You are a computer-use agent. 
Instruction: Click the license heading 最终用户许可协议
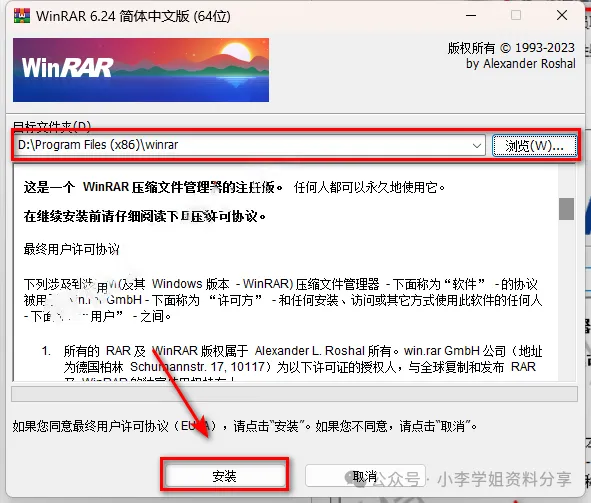[72, 249]
